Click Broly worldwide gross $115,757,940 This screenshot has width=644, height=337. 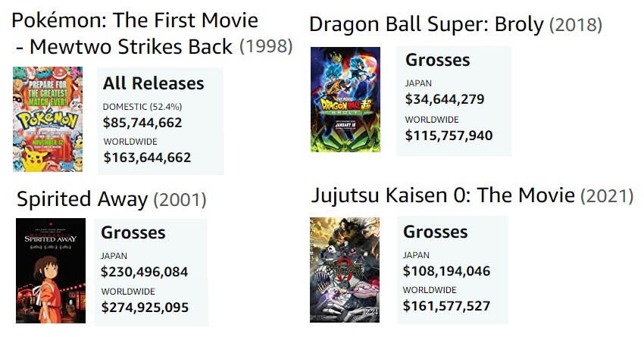pyautogui.click(x=449, y=136)
